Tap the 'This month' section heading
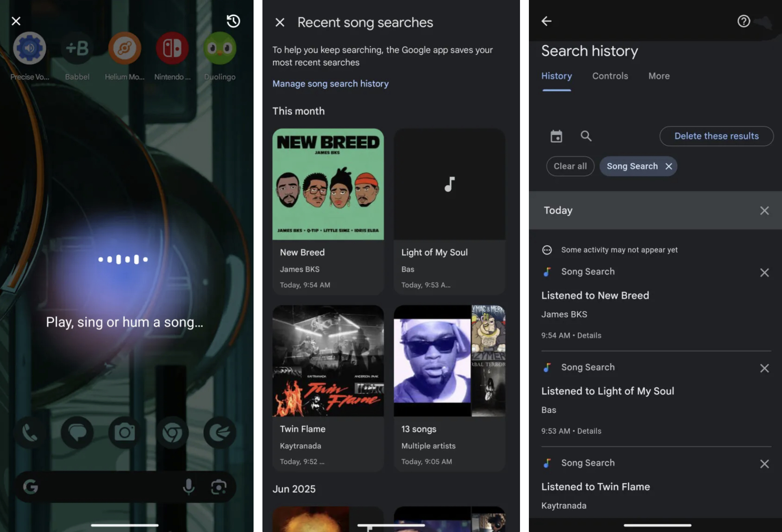782x532 pixels. 298,111
